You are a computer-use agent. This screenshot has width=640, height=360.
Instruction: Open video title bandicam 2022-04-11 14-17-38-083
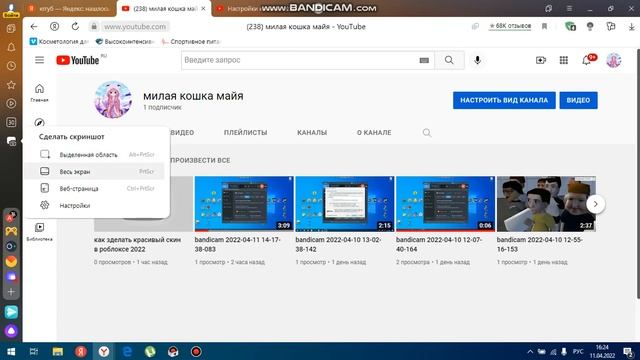coord(238,244)
